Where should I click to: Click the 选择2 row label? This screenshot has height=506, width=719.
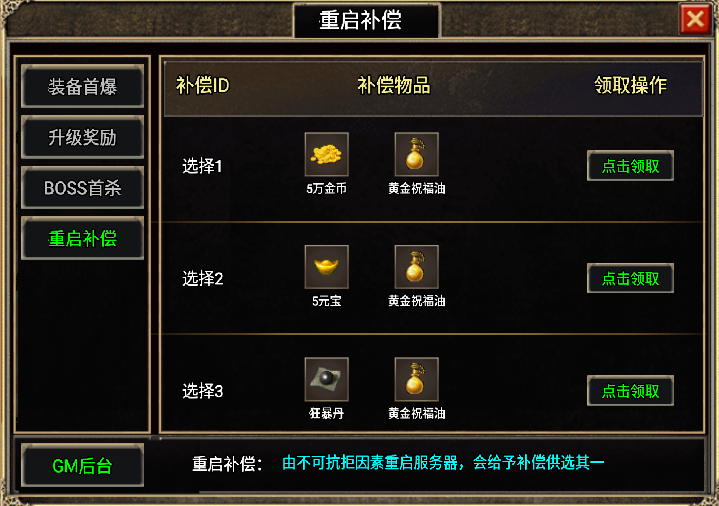(202, 278)
